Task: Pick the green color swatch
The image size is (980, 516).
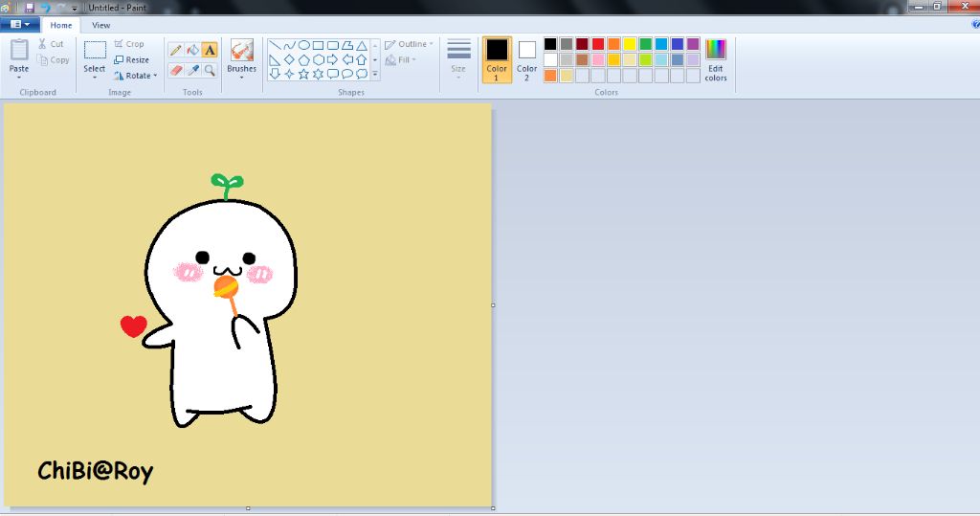Action: [x=646, y=44]
